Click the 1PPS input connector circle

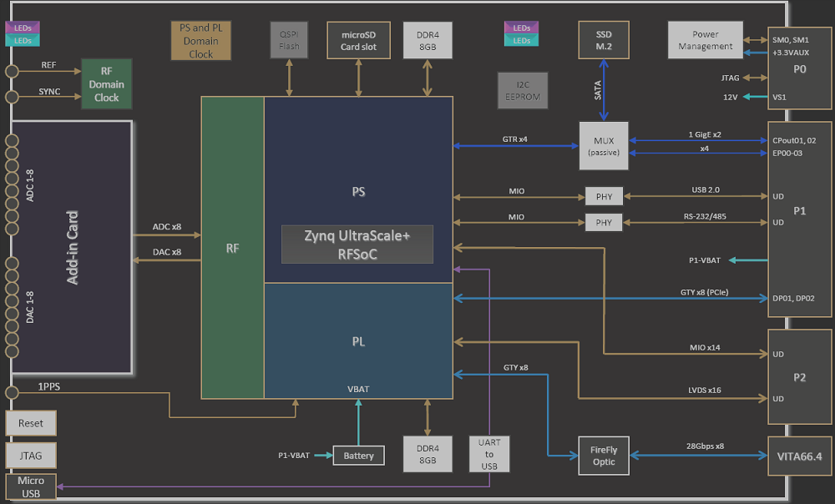[x=12, y=393]
